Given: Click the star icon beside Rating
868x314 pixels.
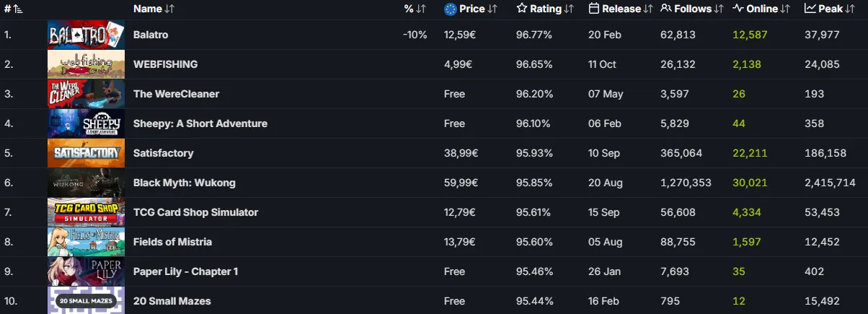Looking at the screenshot, I should (522, 9).
